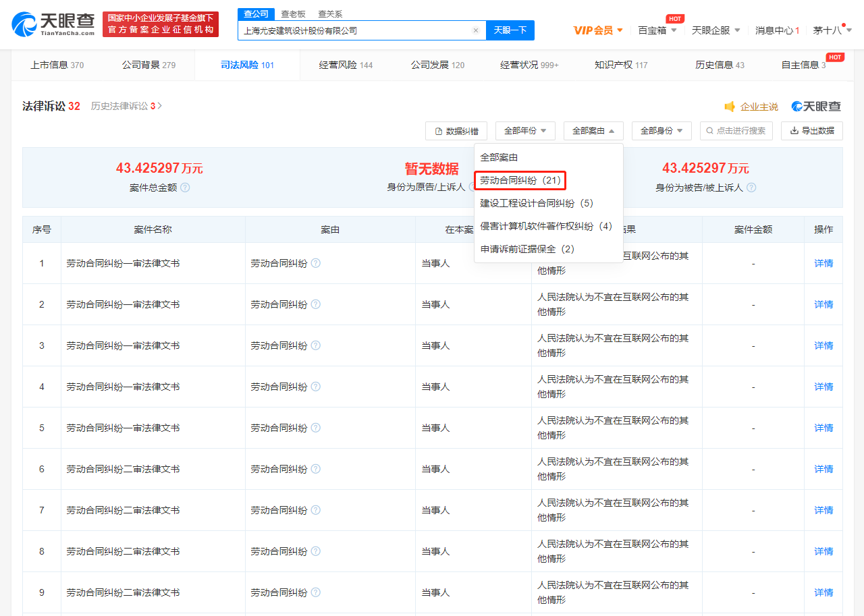Click the 导出数据 export button
This screenshot has height=616, width=864.
click(x=811, y=131)
